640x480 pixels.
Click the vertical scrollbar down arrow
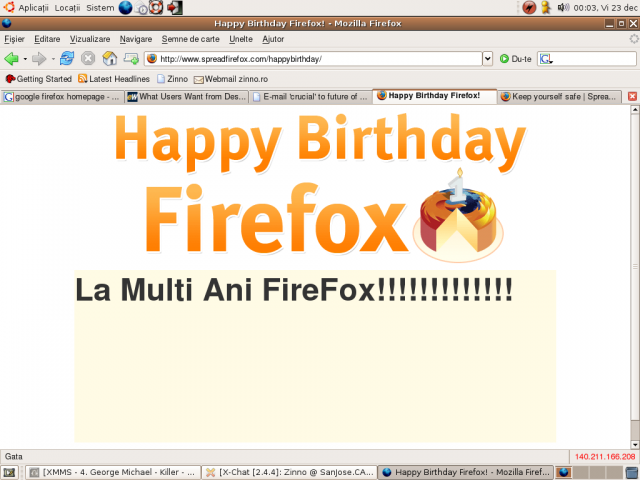[x=634, y=442]
